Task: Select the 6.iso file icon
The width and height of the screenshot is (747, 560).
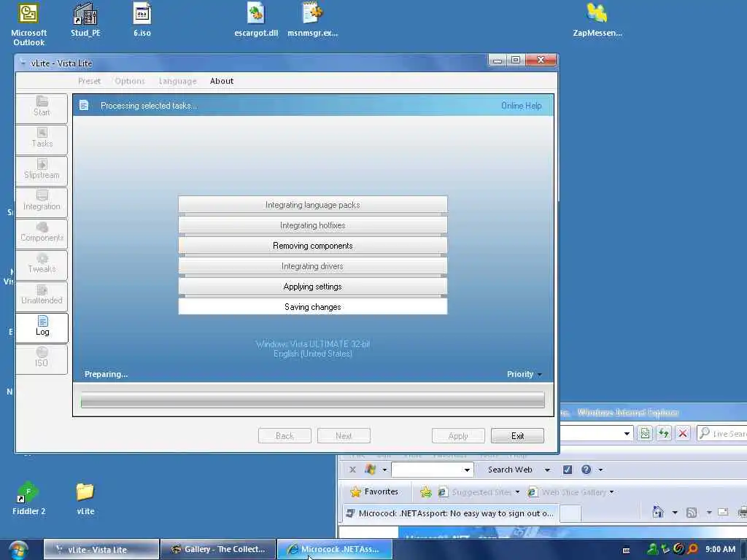Action: (x=142, y=20)
